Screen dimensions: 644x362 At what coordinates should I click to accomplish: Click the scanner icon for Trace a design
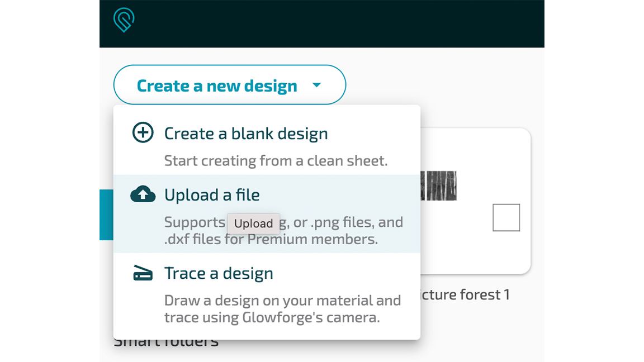coord(143,273)
